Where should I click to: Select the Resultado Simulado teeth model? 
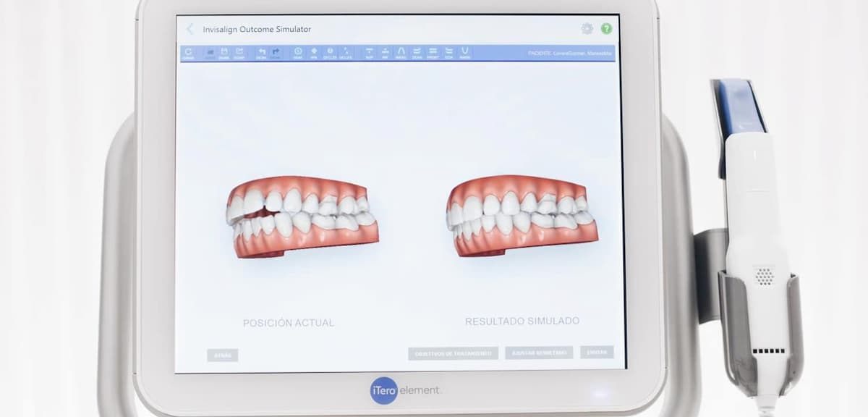[x=522, y=217]
